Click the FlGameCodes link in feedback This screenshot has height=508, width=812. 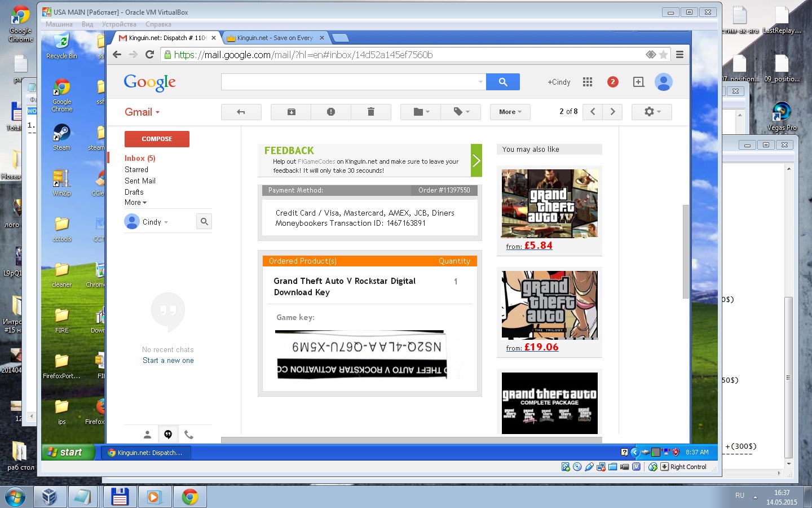pos(316,161)
